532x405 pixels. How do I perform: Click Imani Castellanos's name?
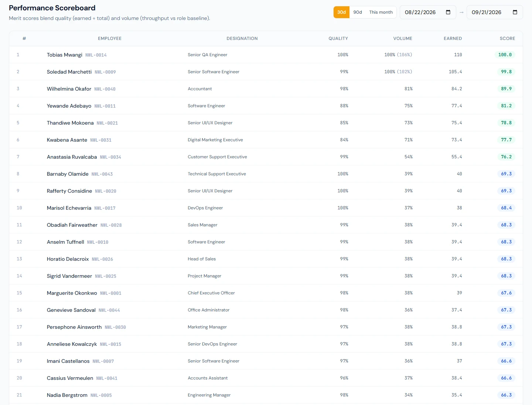68,361
